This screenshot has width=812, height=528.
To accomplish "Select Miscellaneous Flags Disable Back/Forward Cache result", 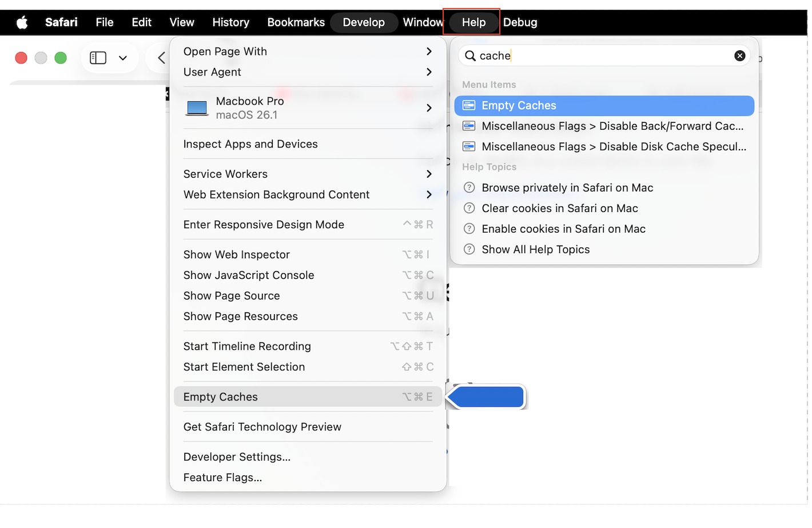I will coord(604,126).
